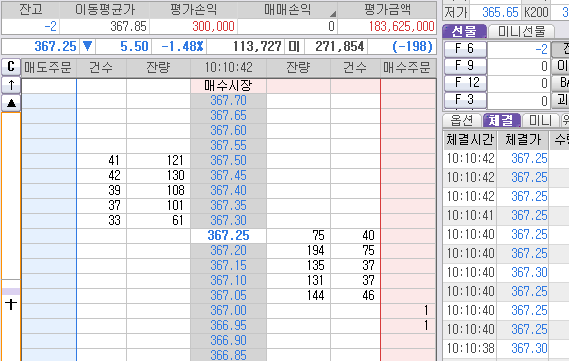Click the sort triangle beside 매매손익
This screenshot has height=361, width=569.
point(333,14)
